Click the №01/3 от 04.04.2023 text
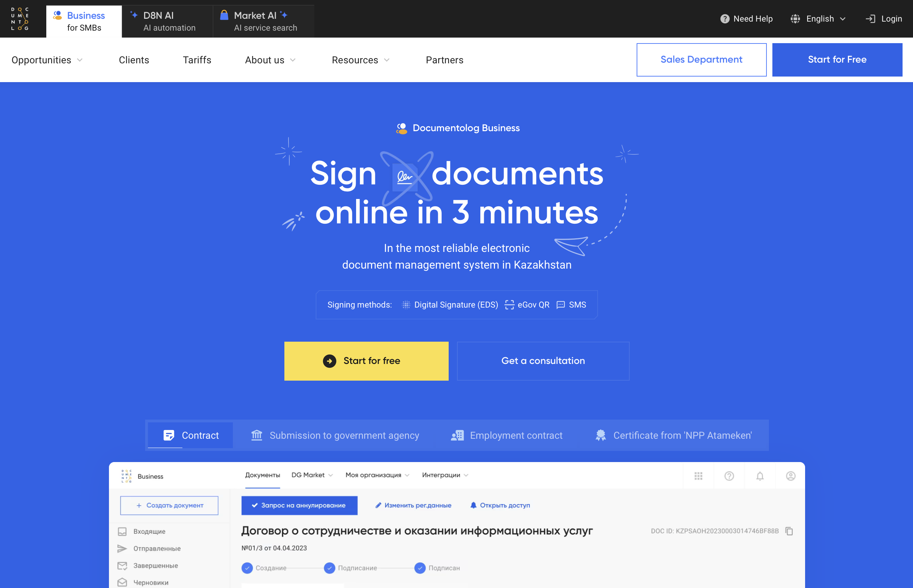 click(274, 548)
